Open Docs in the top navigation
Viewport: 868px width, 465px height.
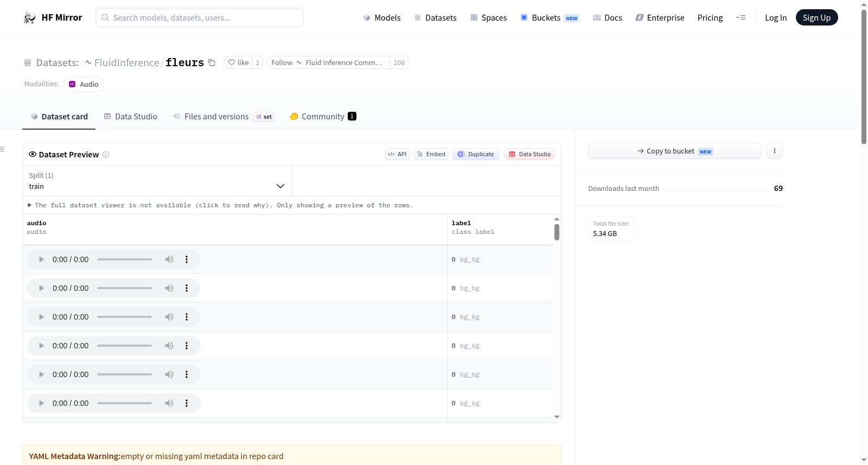pyautogui.click(x=608, y=18)
